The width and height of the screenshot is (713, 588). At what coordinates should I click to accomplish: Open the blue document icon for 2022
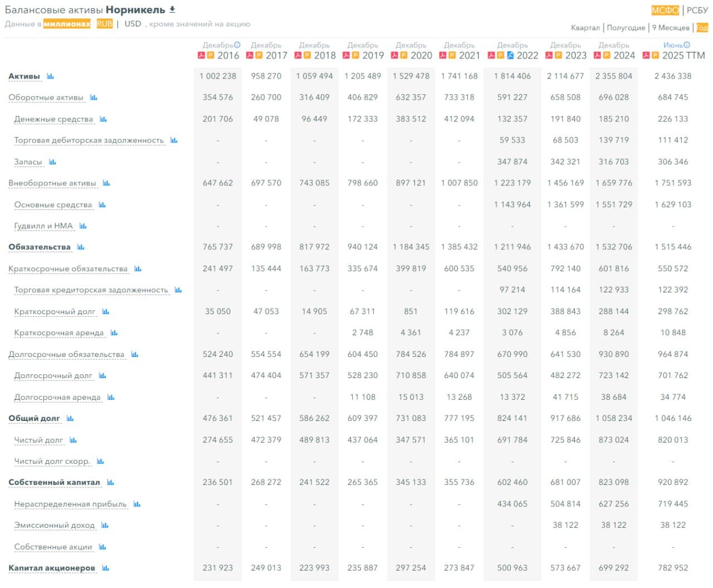(x=510, y=56)
